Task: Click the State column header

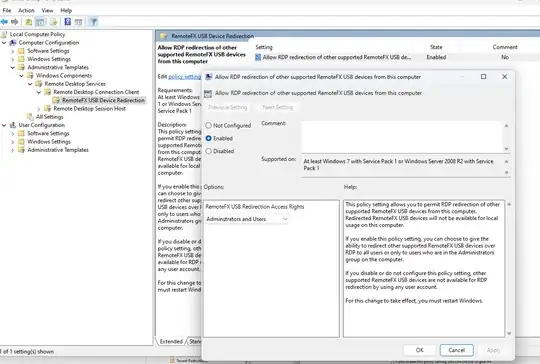Action: click(436, 47)
